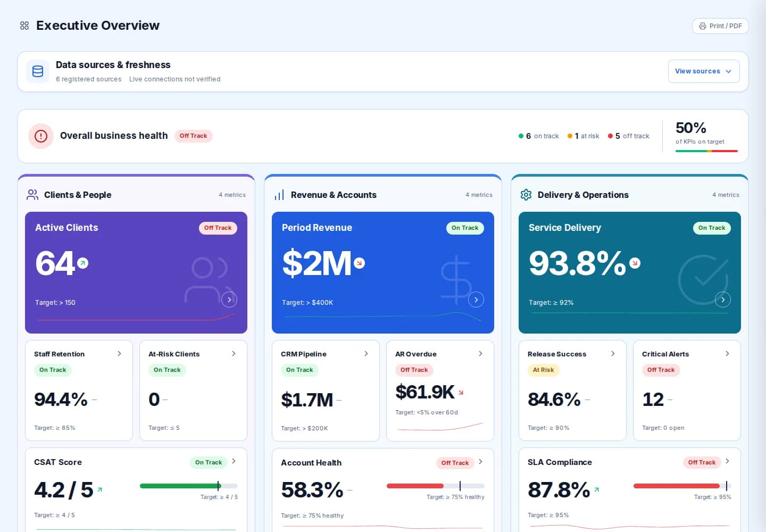Click the Clients & People users icon
This screenshot has height=532, width=766.
pyautogui.click(x=32, y=195)
